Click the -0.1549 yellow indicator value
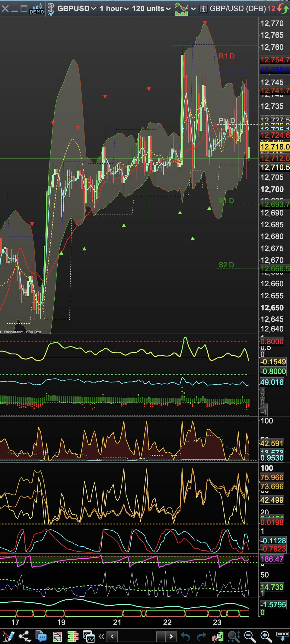290x644 pixels. [273, 362]
